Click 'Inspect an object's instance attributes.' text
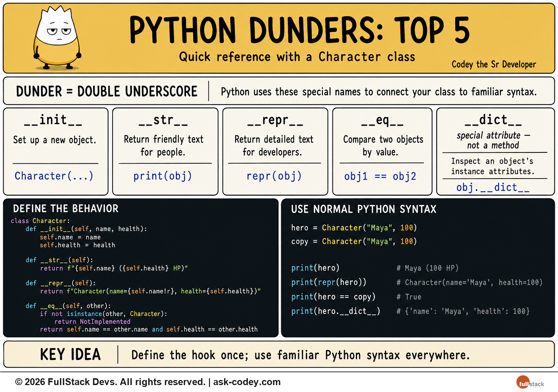The image size is (558, 392). point(493,166)
